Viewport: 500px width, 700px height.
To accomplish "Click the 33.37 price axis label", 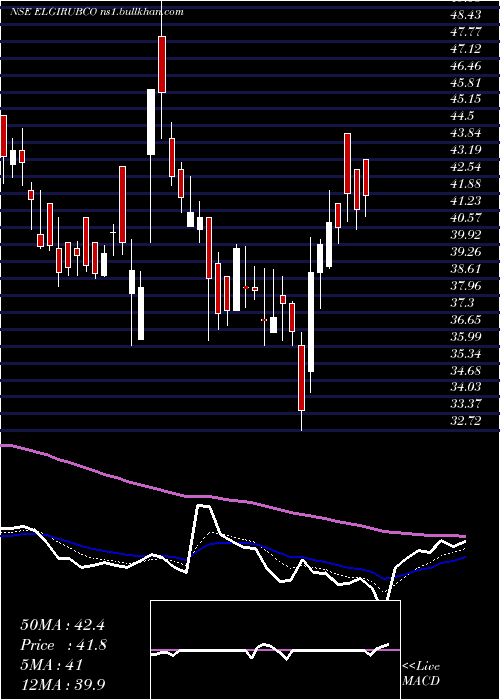I will [467, 404].
